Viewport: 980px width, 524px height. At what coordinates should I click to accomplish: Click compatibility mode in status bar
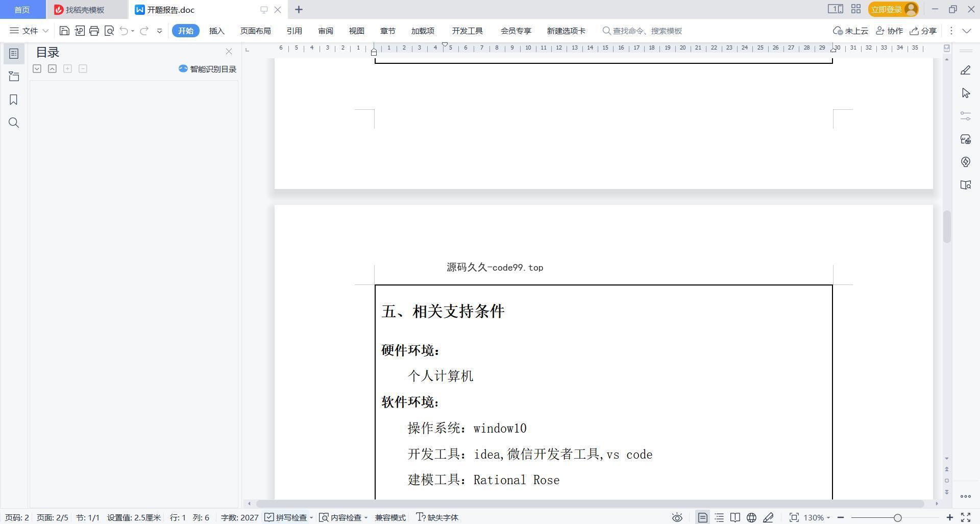(x=390, y=517)
